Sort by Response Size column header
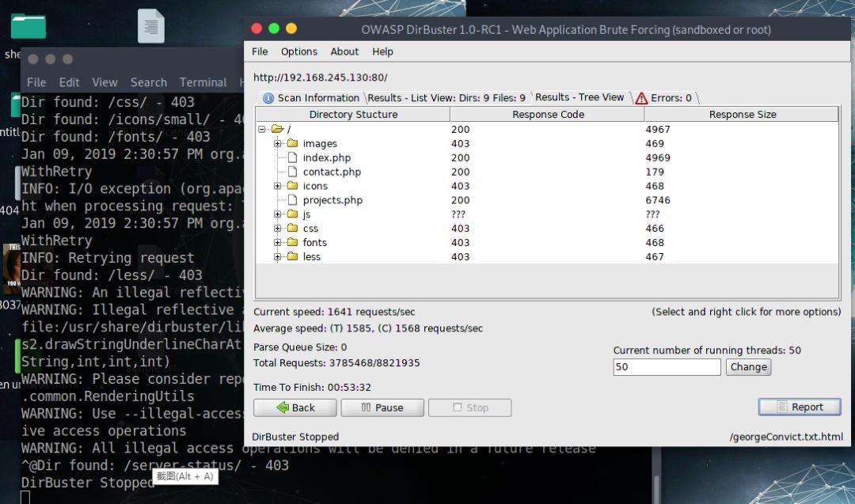The width and height of the screenshot is (855, 504). pyautogui.click(x=742, y=115)
